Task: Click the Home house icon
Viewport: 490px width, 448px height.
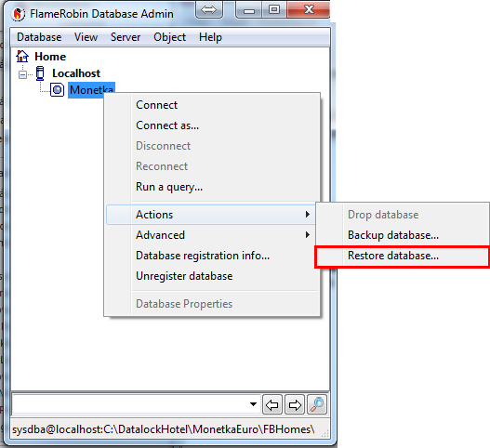Action: click(22, 57)
